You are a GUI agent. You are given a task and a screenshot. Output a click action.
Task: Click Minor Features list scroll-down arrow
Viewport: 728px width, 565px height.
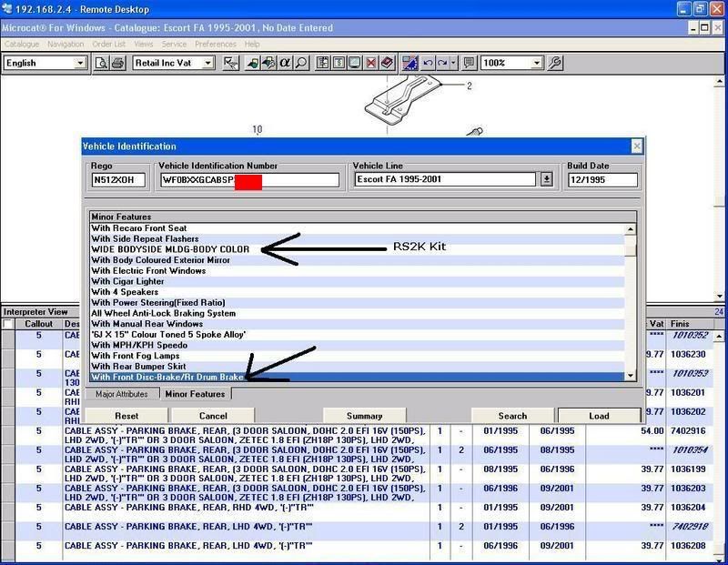630,375
